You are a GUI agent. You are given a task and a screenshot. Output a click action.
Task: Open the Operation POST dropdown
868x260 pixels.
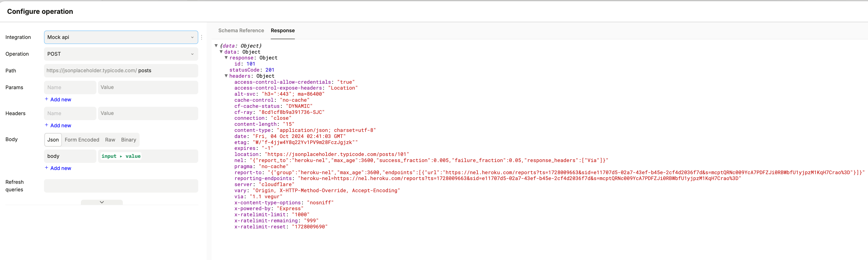pyautogui.click(x=121, y=54)
